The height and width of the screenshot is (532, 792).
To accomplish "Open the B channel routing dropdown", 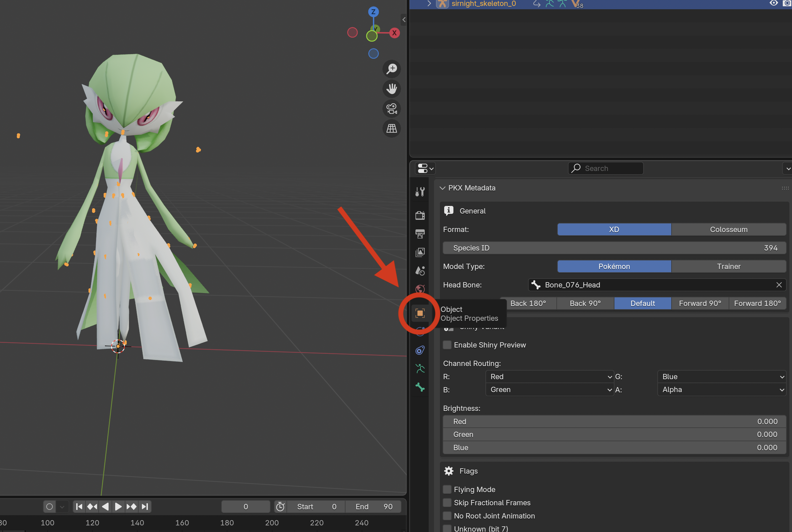I will (549, 389).
